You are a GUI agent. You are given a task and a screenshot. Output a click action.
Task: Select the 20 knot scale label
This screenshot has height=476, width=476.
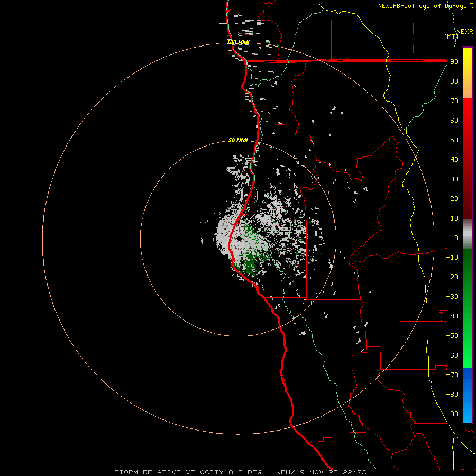[x=454, y=198]
